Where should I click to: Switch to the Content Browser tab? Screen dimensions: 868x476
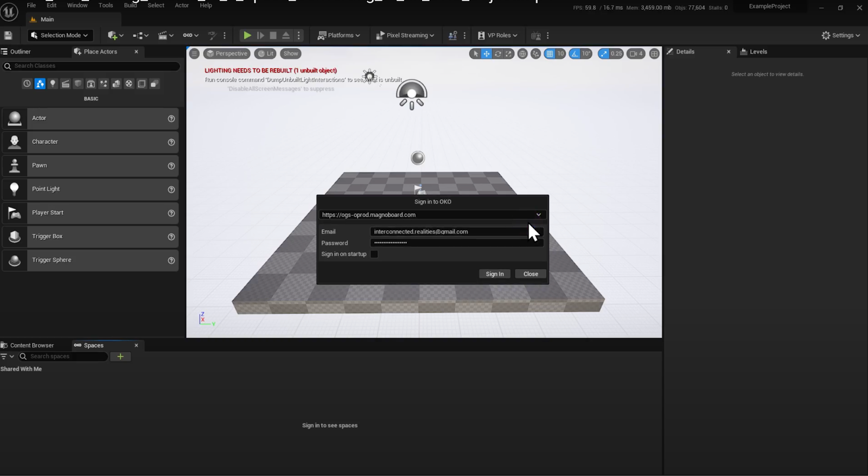point(31,345)
